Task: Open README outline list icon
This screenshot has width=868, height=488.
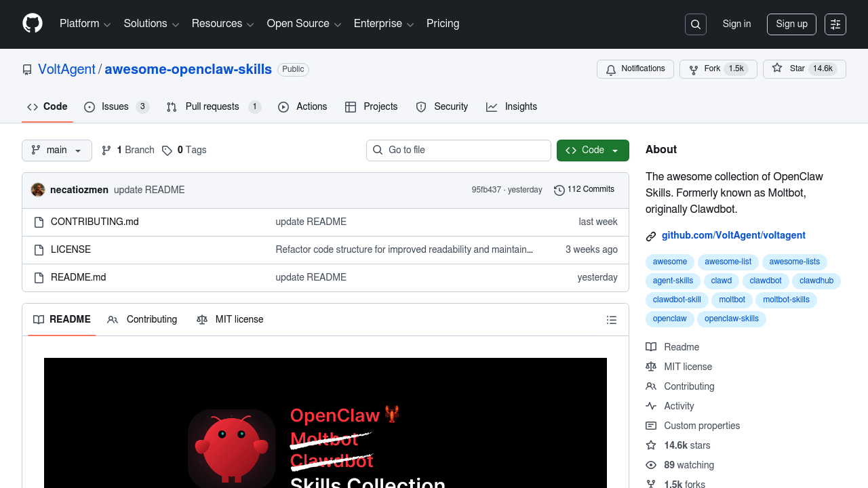Action: pyautogui.click(x=612, y=320)
